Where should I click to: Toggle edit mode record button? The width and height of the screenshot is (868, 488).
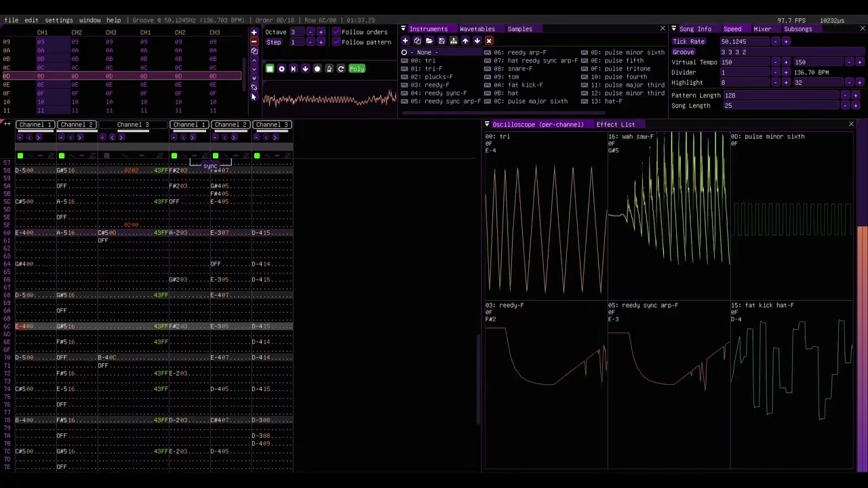click(317, 68)
